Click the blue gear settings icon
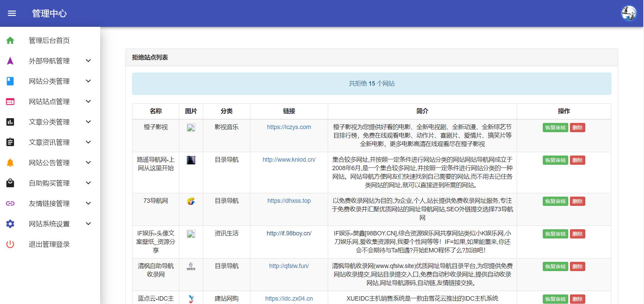Screen dimensions: 644x304 pyautogui.click(x=10, y=224)
